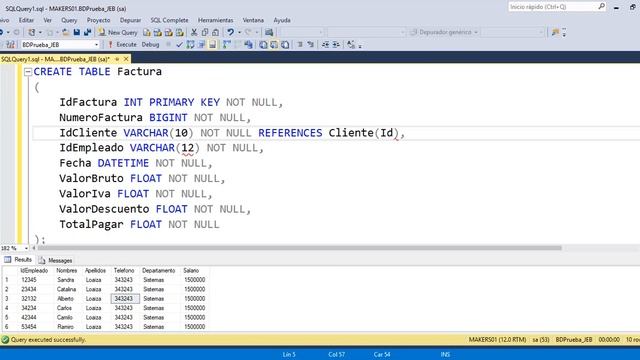Open the Editar menu
The image size is (640, 360).
point(26,20)
